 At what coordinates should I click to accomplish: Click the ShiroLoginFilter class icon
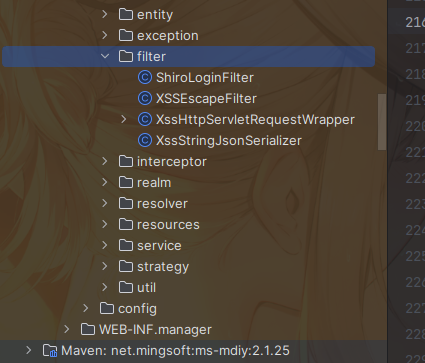[x=145, y=77]
